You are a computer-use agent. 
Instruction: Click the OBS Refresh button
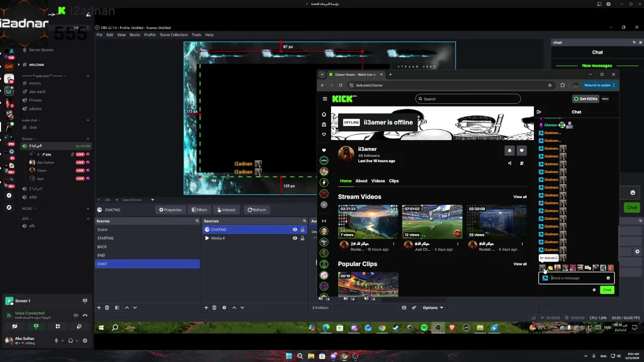257,210
